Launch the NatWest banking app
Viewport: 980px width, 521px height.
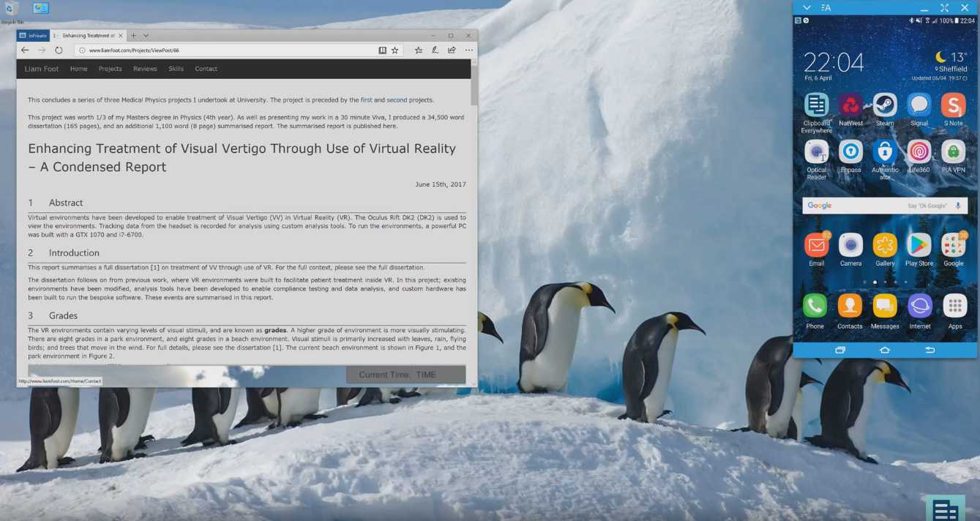pos(850,105)
